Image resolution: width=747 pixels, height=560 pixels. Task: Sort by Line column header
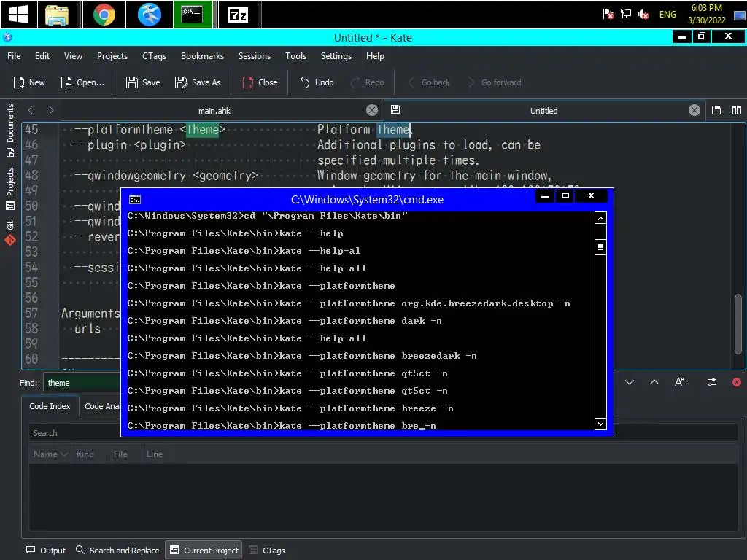[155, 454]
